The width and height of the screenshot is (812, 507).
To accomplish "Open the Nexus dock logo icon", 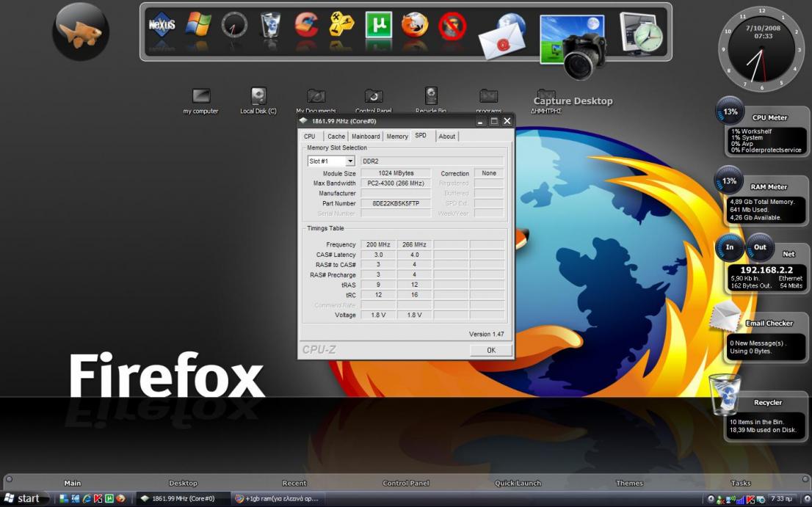I will point(162,24).
